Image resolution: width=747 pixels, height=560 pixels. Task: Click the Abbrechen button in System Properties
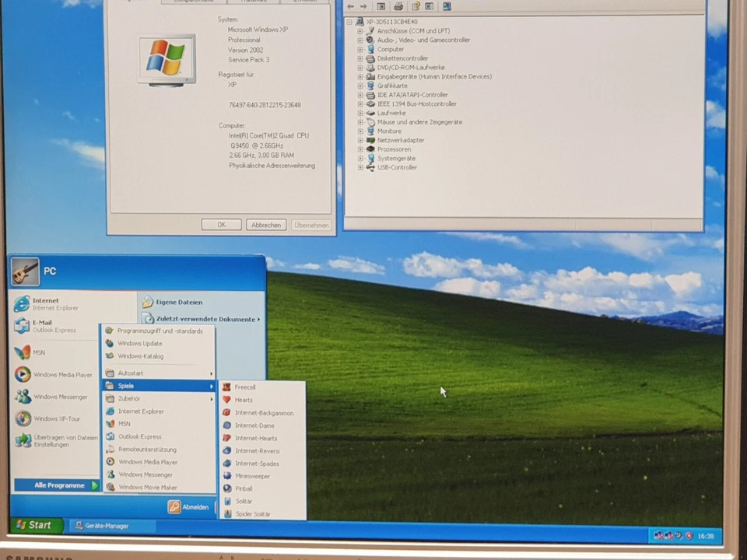[x=265, y=225]
